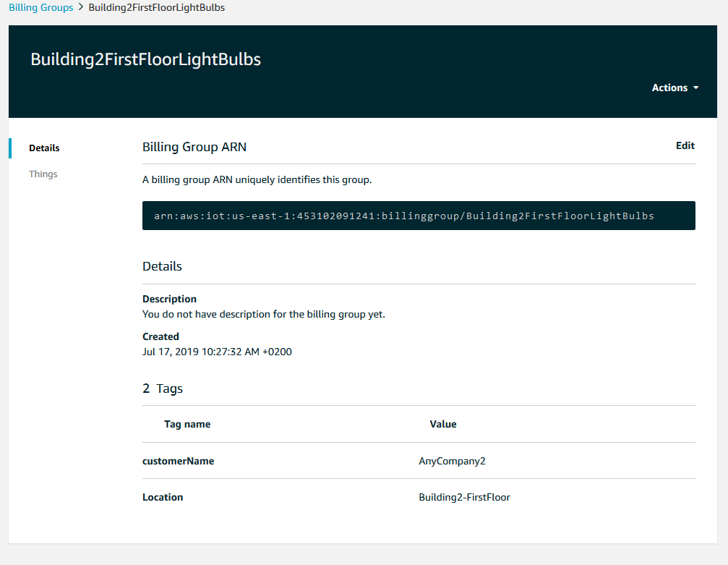Click the 2 Tags section heading
Screen dimensions: 728x565
pyautogui.click(x=162, y=388)
